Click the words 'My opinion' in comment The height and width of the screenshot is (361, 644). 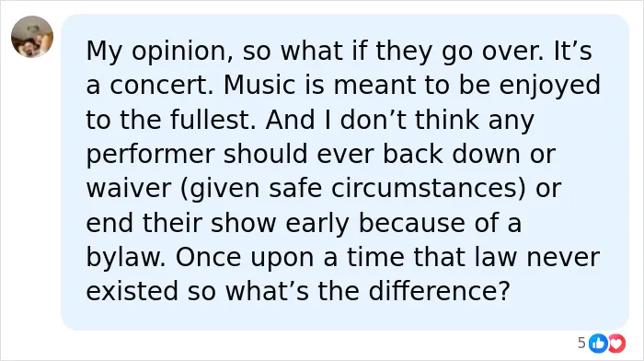(156, 51)
